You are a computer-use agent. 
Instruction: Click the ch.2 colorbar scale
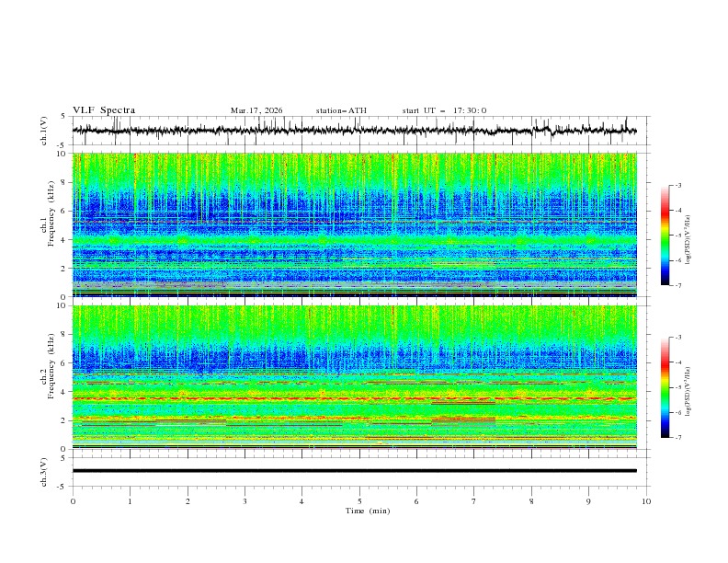[x=665, y=387]
